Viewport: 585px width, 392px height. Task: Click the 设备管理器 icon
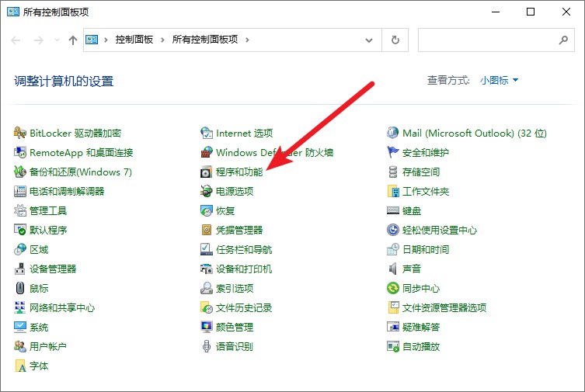(x=20, y=269)
